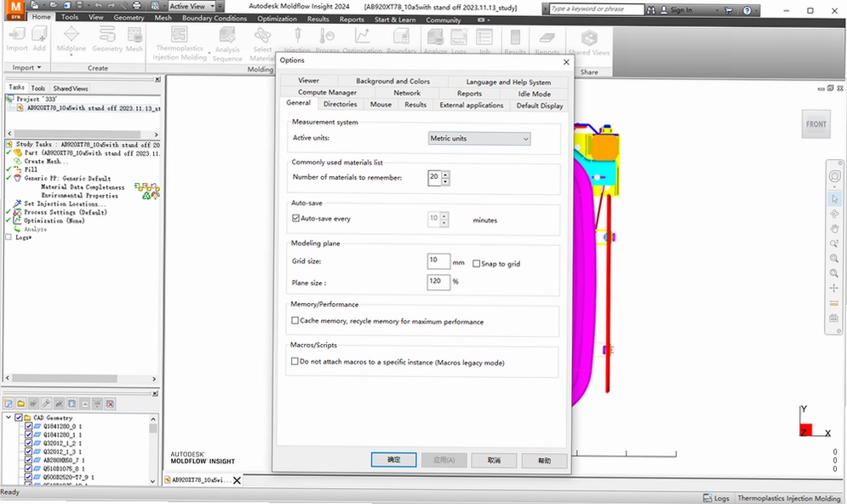
Task: Click the navigation wheel icon at top
Action: click(x=834, y=176)
